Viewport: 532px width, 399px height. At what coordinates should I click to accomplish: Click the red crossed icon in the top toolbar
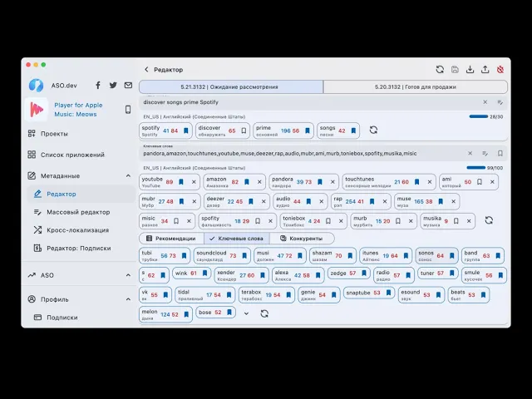[500, 69]
